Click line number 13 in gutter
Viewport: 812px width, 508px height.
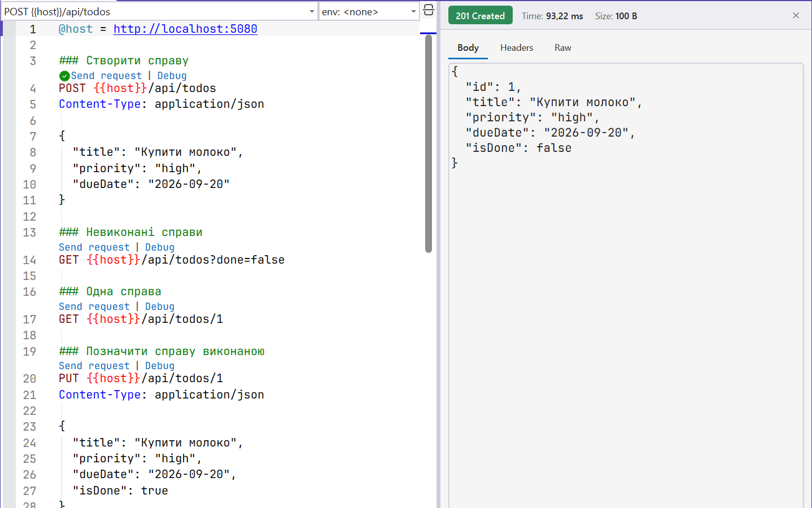pos(29,232)
